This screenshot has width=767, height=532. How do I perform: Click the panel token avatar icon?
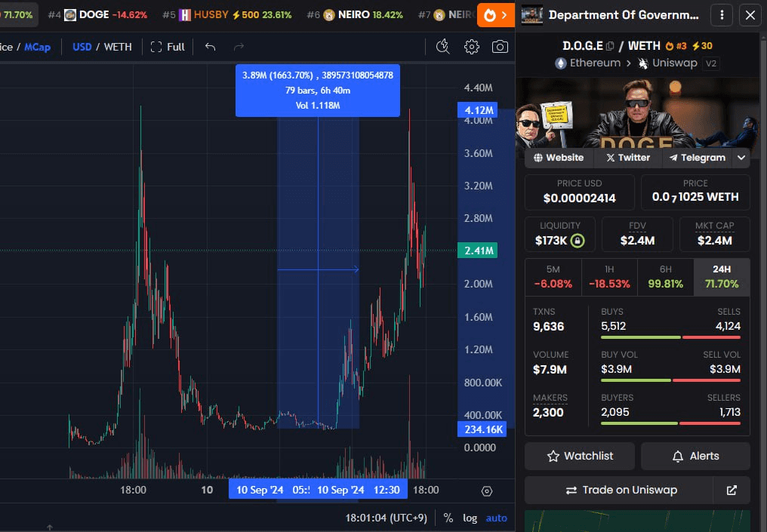point(532,15)
